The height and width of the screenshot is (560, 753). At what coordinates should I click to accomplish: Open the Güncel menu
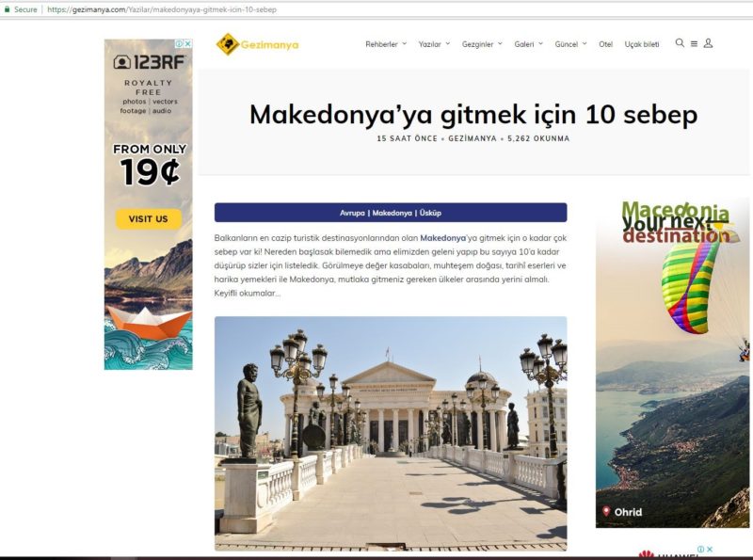(x=571, y=44)
